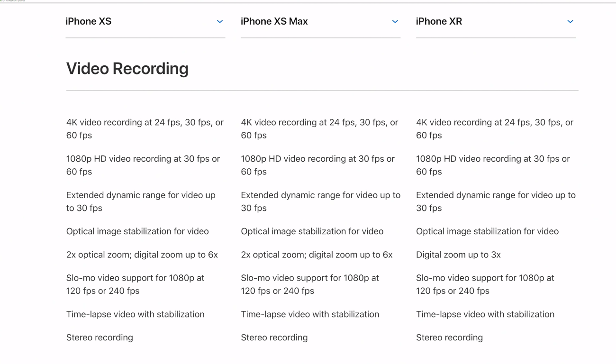The height and width of the screenshot is (364, 616).
Task: Click 1080p HD video recording text under iPhone XR
Action: [493, 165]
